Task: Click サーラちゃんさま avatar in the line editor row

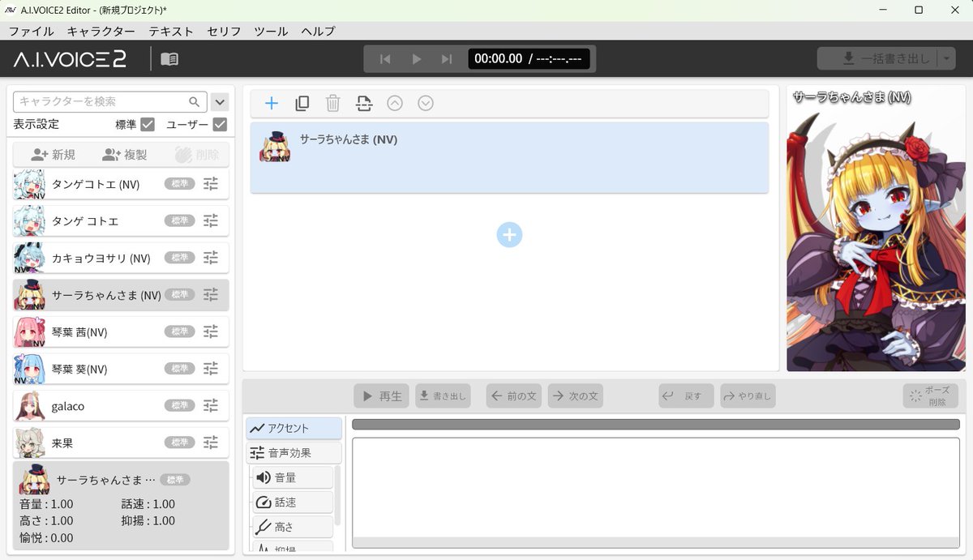Action: [x=276, y=147]
